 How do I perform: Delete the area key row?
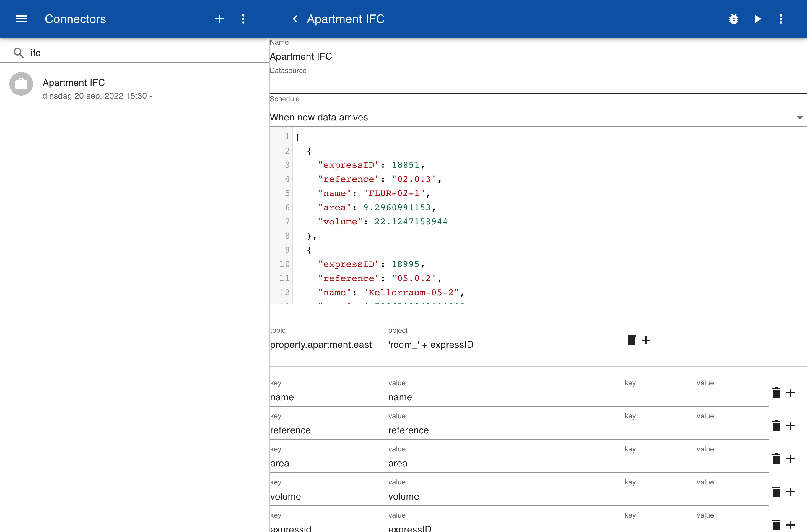click(776, 459)
